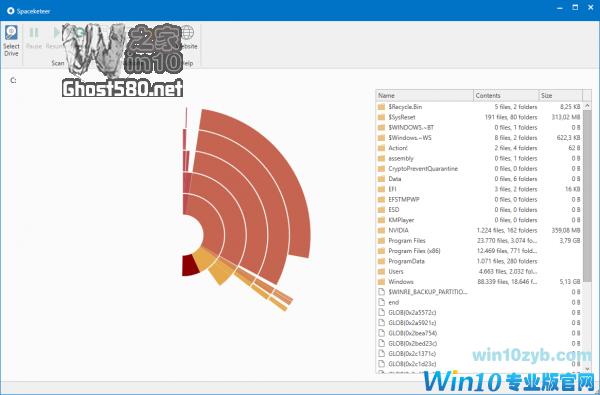
Task: Click the file list scrollbar down arrow
Action: coord(587,369)
